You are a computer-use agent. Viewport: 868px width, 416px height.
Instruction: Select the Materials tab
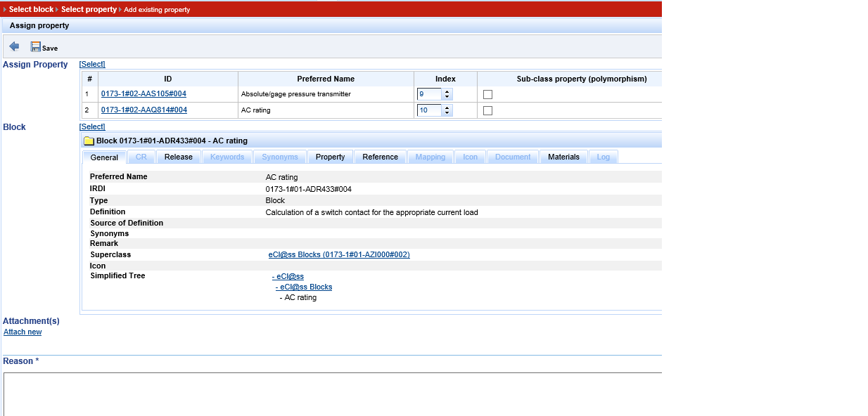pos(563,157)
